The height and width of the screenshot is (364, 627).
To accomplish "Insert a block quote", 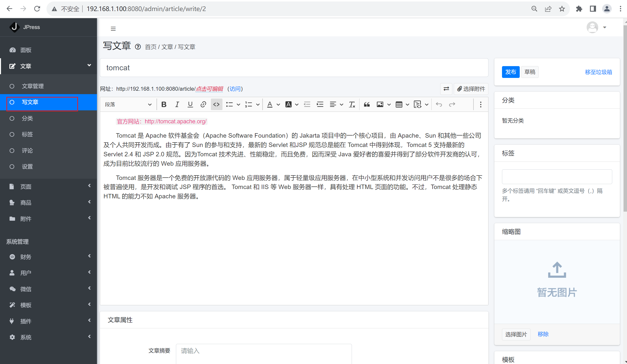I will pyautogui.click(x=367, y=105).
